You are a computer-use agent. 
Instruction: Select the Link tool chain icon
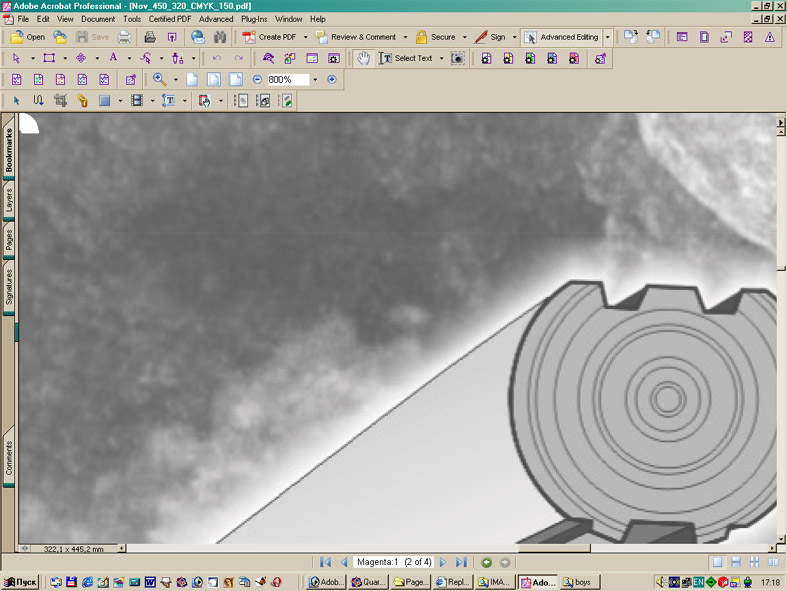(82, 101)
